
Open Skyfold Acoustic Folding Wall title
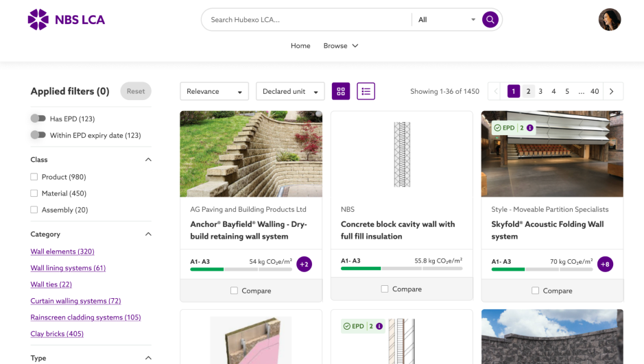pyautogui.click(x=547, y=230)
